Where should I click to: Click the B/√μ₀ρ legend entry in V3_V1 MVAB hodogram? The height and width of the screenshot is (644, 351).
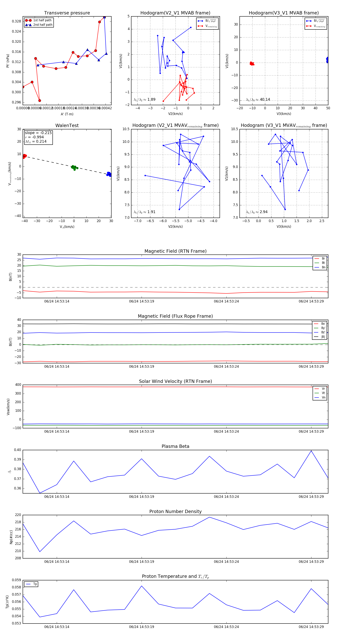(x=316, y=21)
